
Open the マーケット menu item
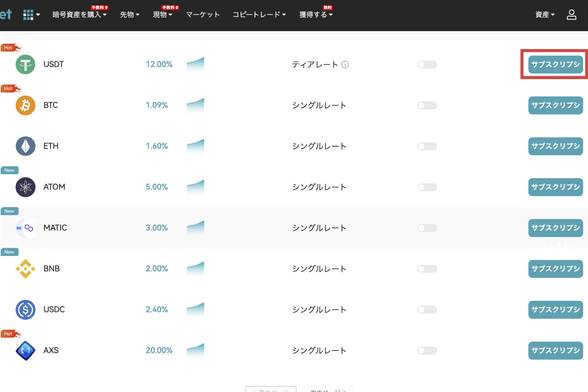click(203, 14)
